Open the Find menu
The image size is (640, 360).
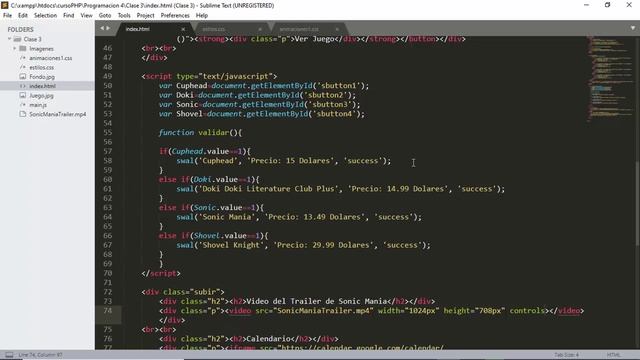(x=69, y=16)
